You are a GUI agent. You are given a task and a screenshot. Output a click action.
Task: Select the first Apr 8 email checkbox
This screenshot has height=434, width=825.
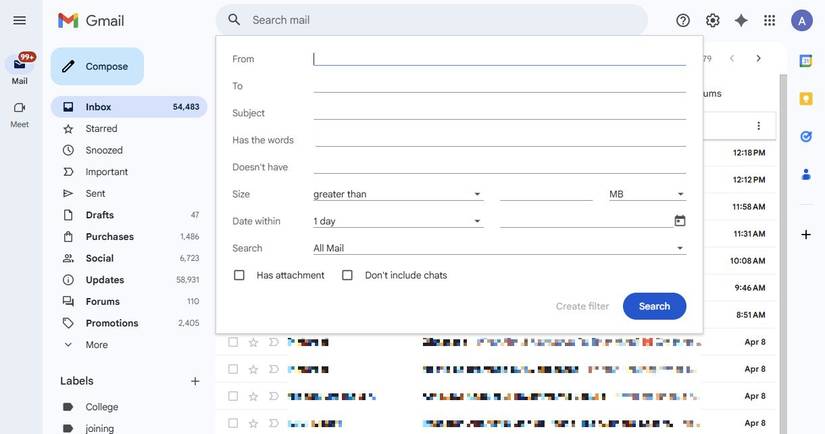point(233,342)
